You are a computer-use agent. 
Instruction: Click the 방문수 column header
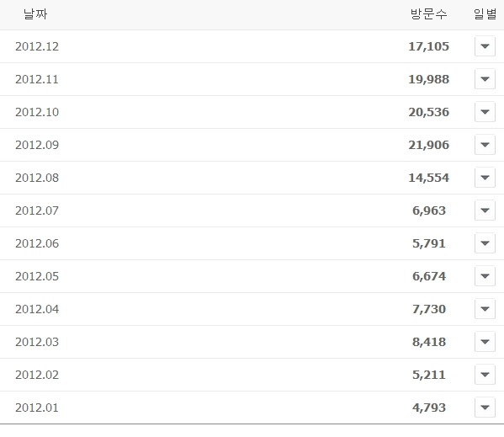click(x=429, y=14)
